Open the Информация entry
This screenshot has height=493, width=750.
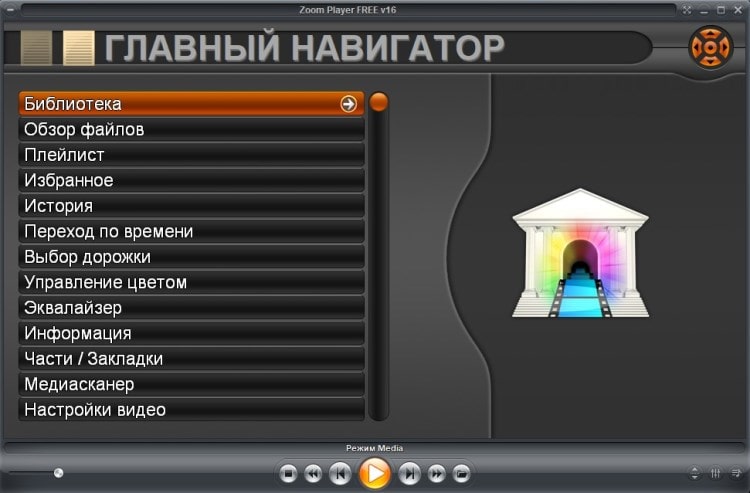(191, 333)
